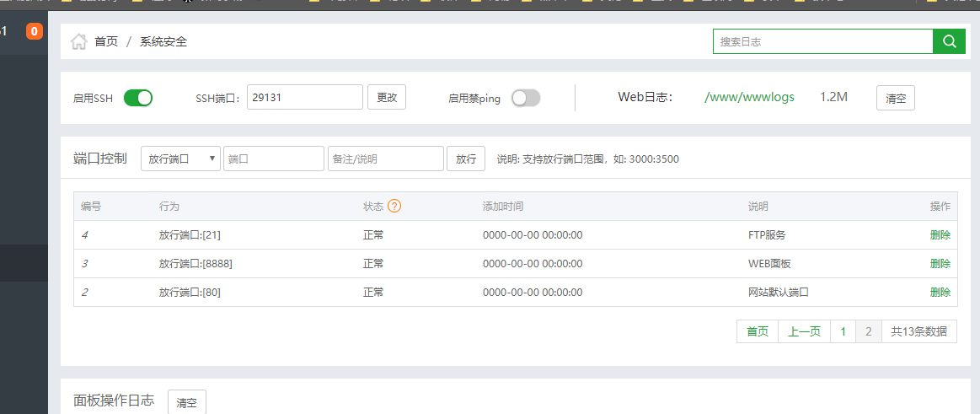Delete the WEB面板 port rule

tap(940, 264)
